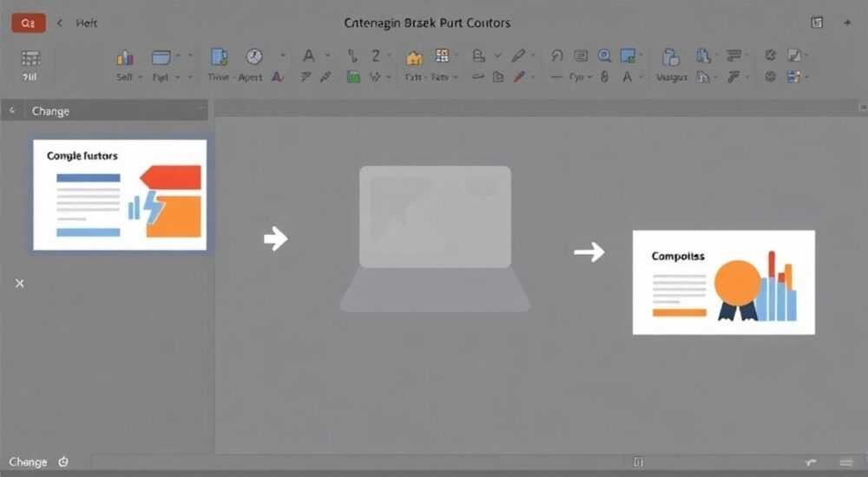
Task: Click the align lines paragraph icon
Action: pyautogui.click(x=734, y=56)
